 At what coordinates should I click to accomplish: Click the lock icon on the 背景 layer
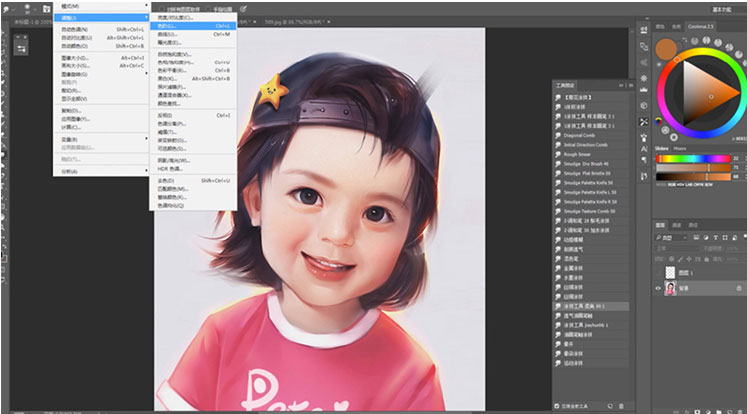point(739,288)
